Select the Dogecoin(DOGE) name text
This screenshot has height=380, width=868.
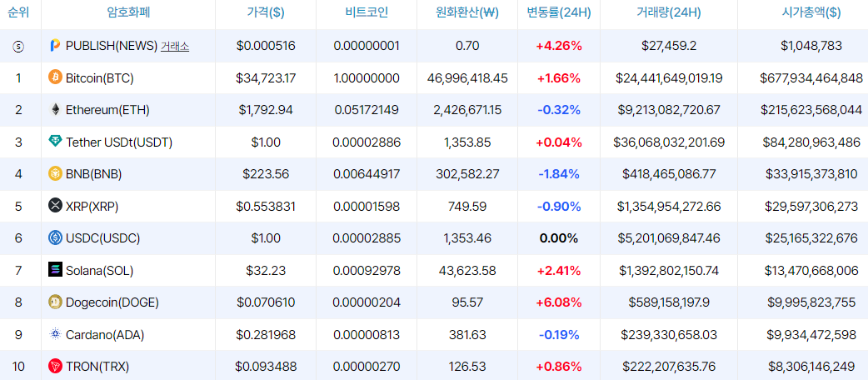[x=112, y=302]
